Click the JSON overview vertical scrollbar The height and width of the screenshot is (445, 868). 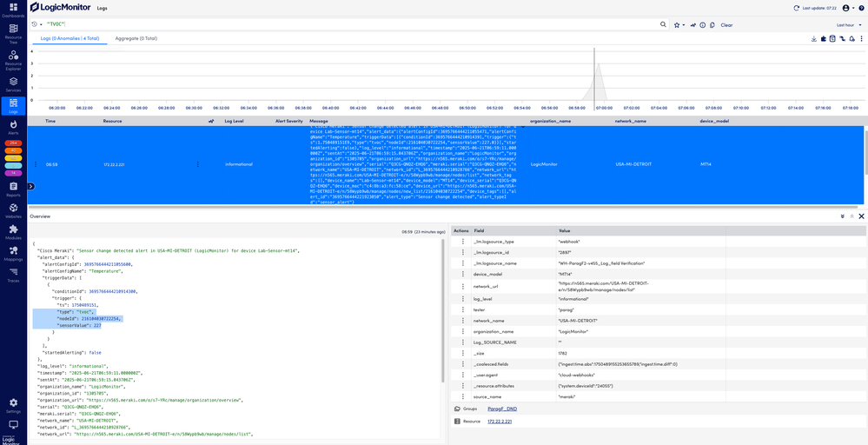(443, 310)
